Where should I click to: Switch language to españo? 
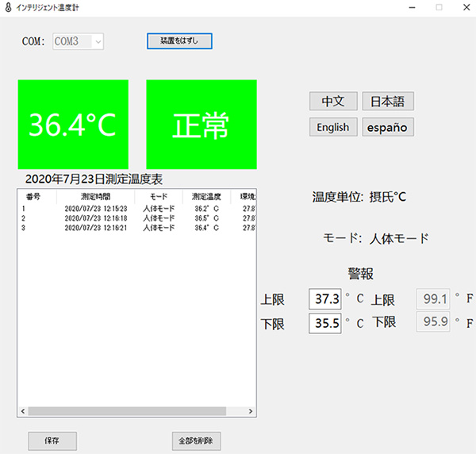[388, 127]
